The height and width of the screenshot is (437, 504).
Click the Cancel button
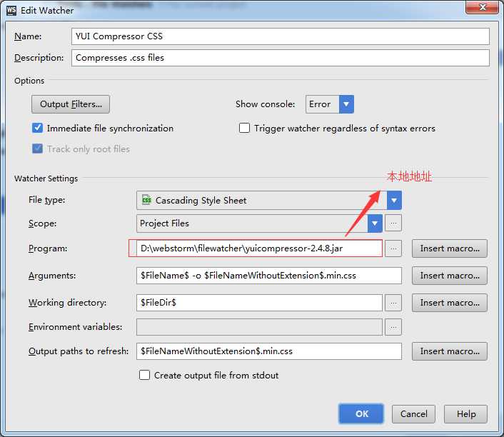pyautogui.click(x=413, y=414)
